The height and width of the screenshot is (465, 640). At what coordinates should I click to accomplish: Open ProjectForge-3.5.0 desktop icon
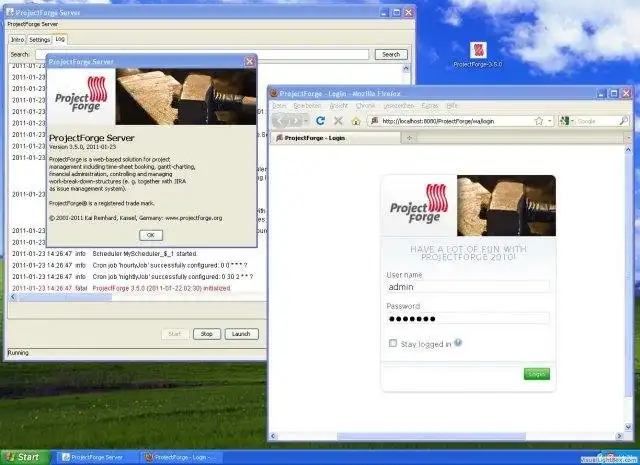click(478, 55)
